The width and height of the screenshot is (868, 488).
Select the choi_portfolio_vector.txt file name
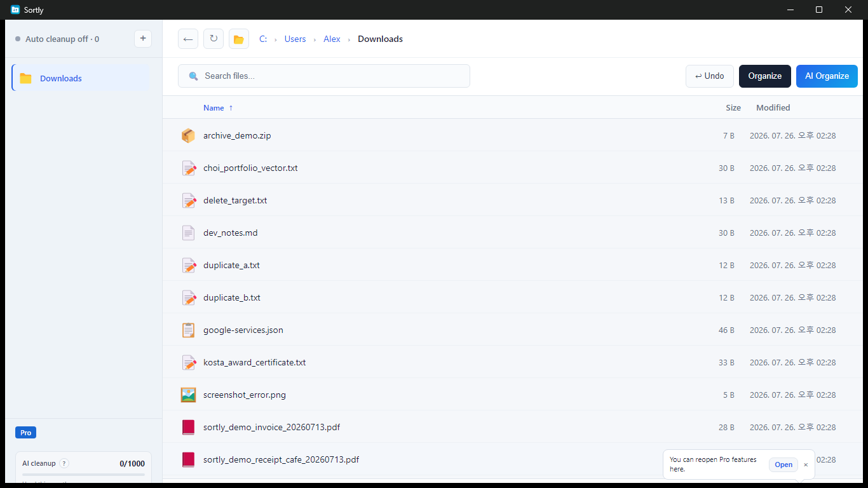click(x=250, y=168)
